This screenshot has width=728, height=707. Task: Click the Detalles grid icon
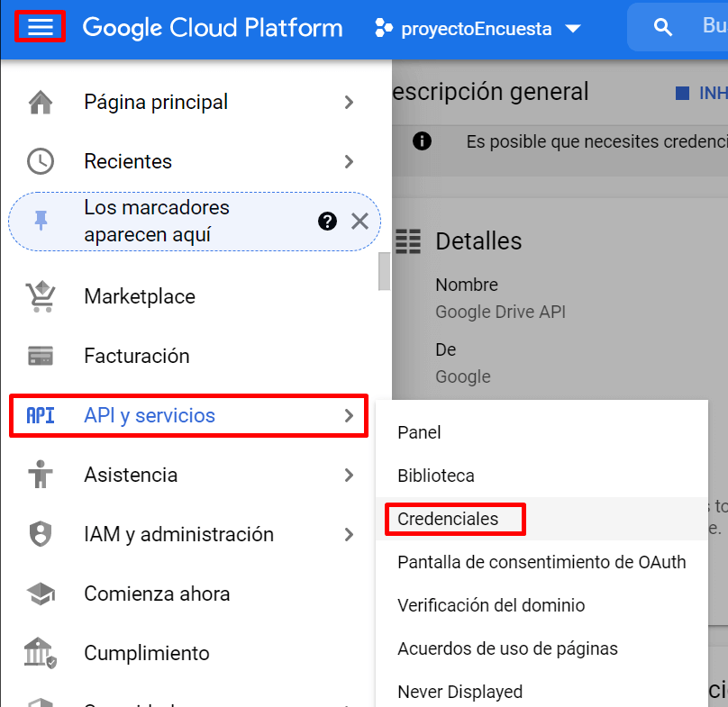click(408, 241)
